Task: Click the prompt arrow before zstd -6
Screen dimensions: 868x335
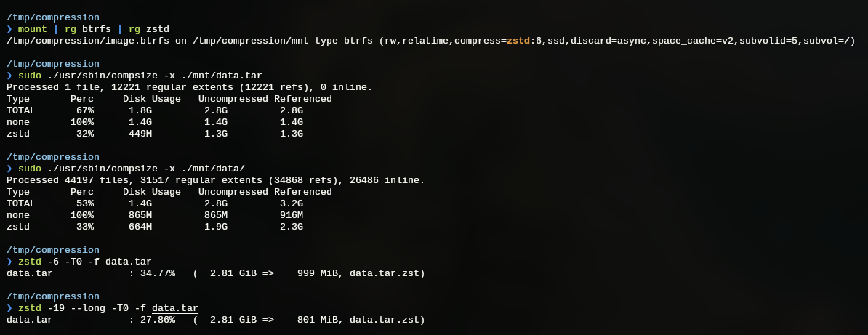Action: point(9,262)
